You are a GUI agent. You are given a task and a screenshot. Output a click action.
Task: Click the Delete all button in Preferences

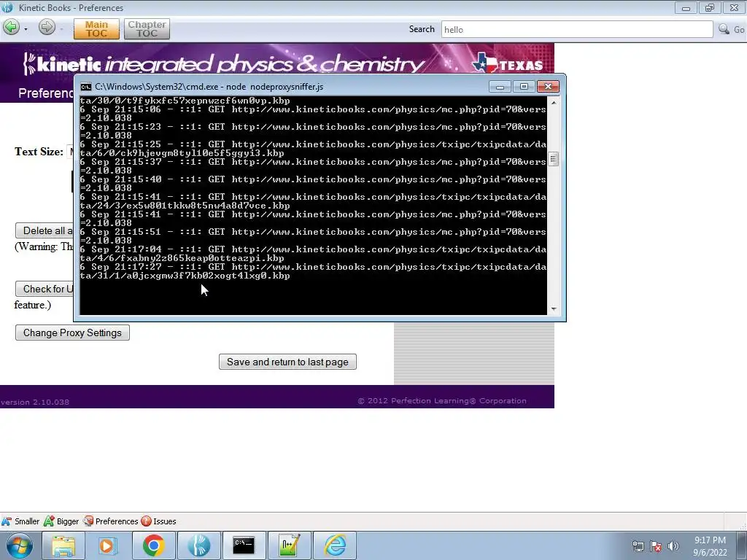(44, 230)
